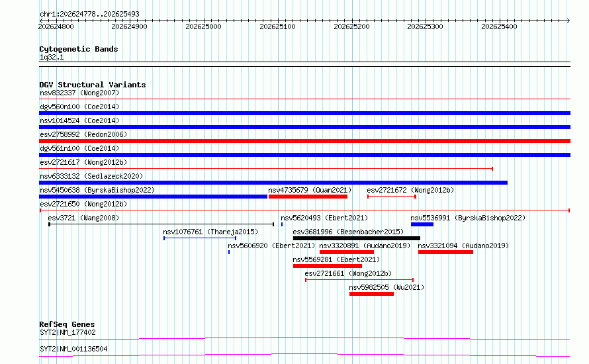Click ruler position 202624900

[x=129, y=26]
